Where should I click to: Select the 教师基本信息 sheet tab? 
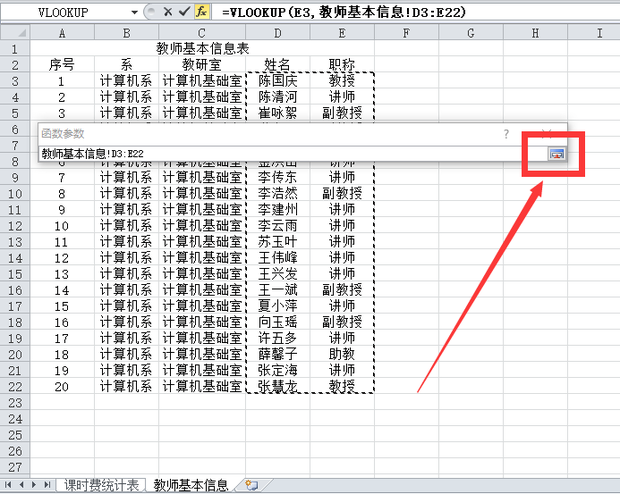191,485
